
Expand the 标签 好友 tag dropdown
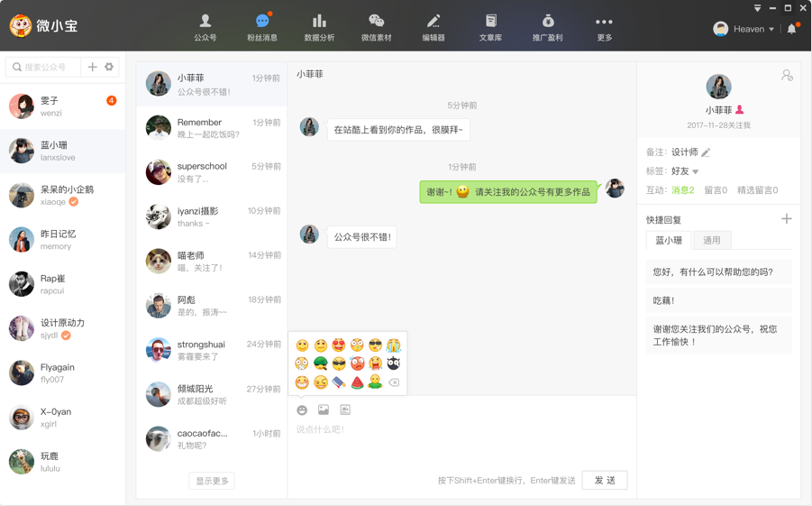pos(696,171)
